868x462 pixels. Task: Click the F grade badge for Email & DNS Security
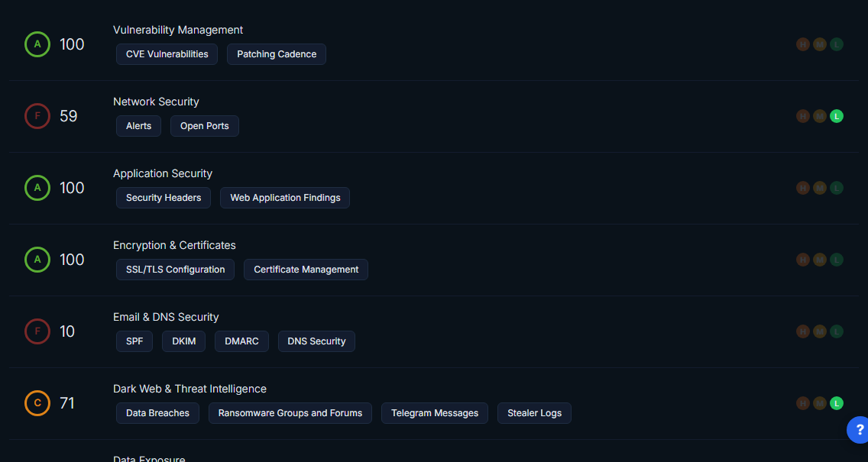37,331
